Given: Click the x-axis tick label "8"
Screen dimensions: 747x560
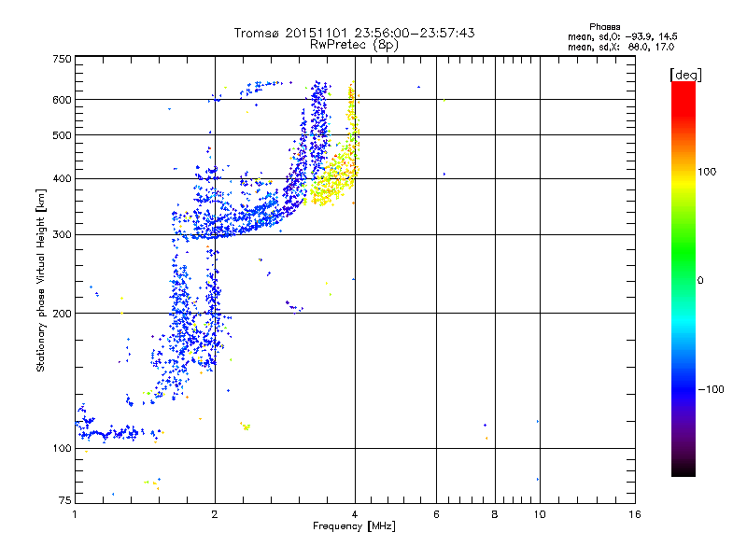Looking at the screenshot, I should (x=495, y=514).
